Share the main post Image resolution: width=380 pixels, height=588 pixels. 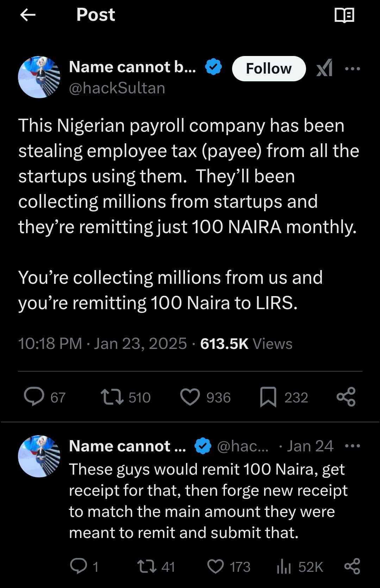346,397
